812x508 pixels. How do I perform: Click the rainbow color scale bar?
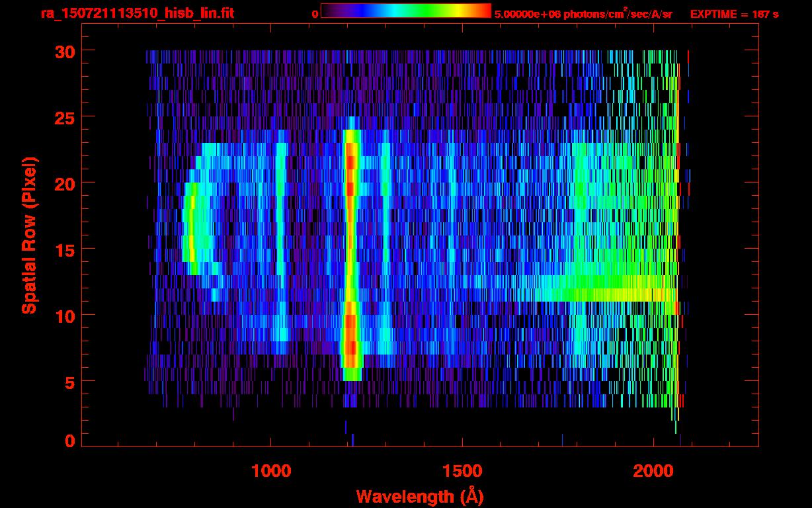pos(406,11)
